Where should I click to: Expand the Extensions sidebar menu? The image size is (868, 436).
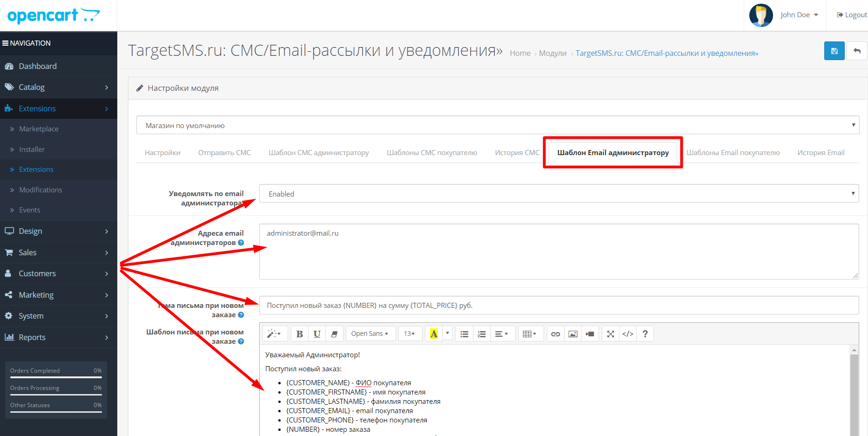[x=59, y=109]
